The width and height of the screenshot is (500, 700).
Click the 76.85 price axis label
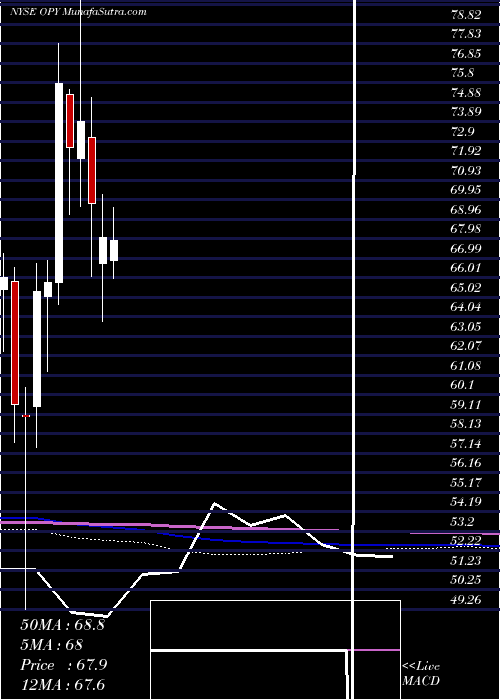[x=466, y=54]
